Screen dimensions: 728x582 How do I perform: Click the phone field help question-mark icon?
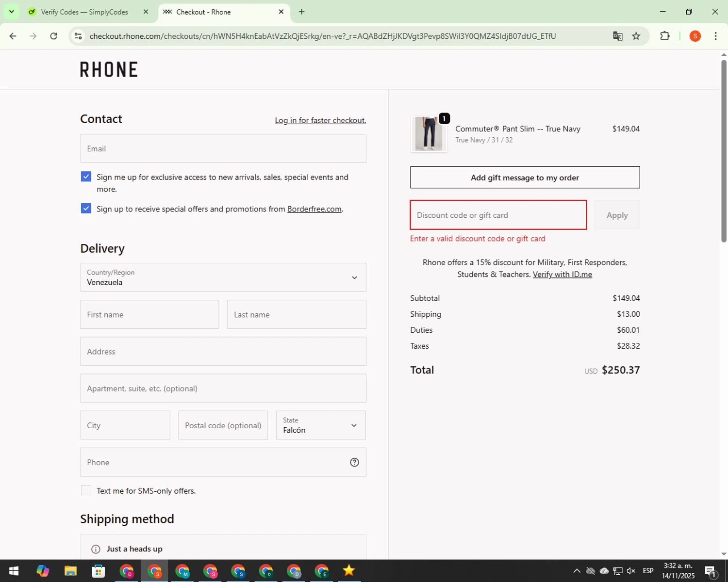tap(354, 462)
